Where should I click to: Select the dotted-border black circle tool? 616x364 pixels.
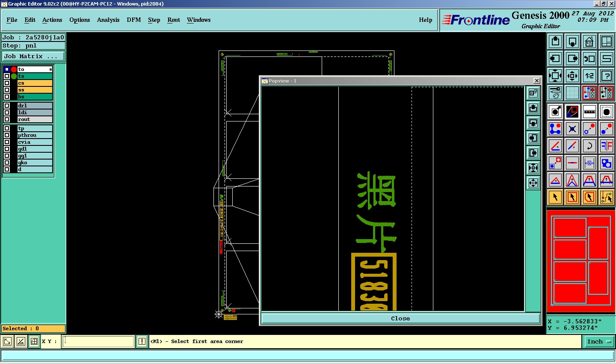click(x=607, y=112)
